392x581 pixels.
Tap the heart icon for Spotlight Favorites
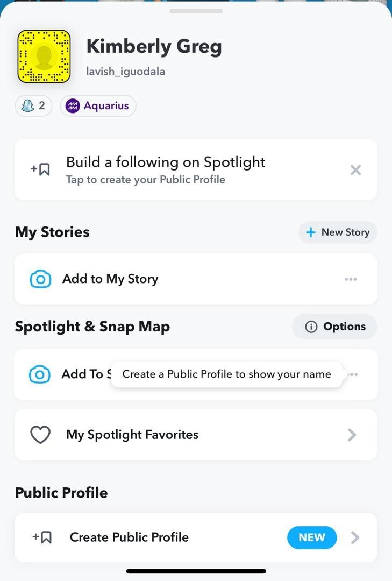click(40, 435)
